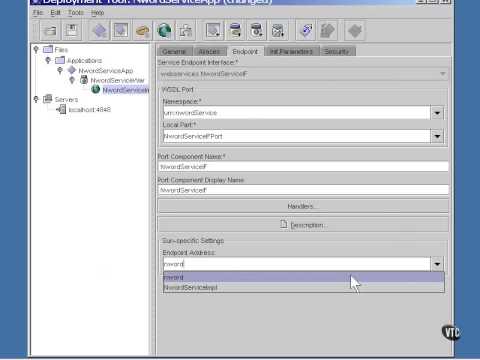Click the Endpoint Address dropdown arrow
This screenshot has width=480, height=360.
pos(437,264)
